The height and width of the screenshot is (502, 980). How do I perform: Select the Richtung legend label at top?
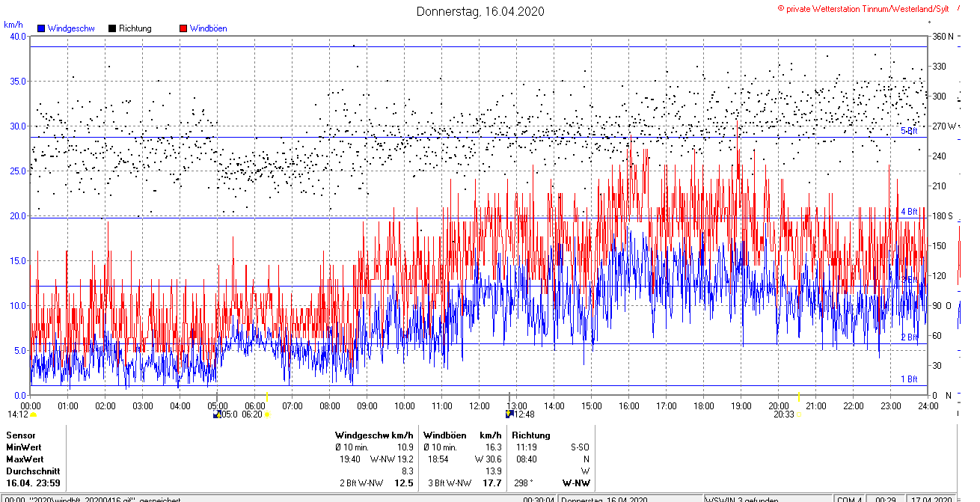point(135,28)
